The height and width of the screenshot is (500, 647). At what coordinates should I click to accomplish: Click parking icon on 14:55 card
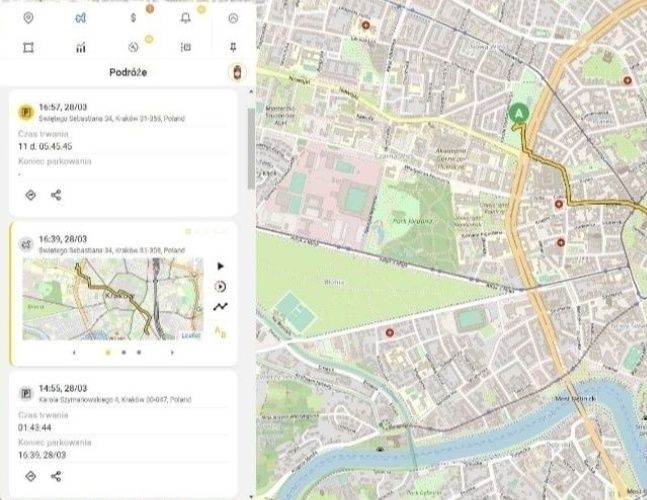click(26, 393)
